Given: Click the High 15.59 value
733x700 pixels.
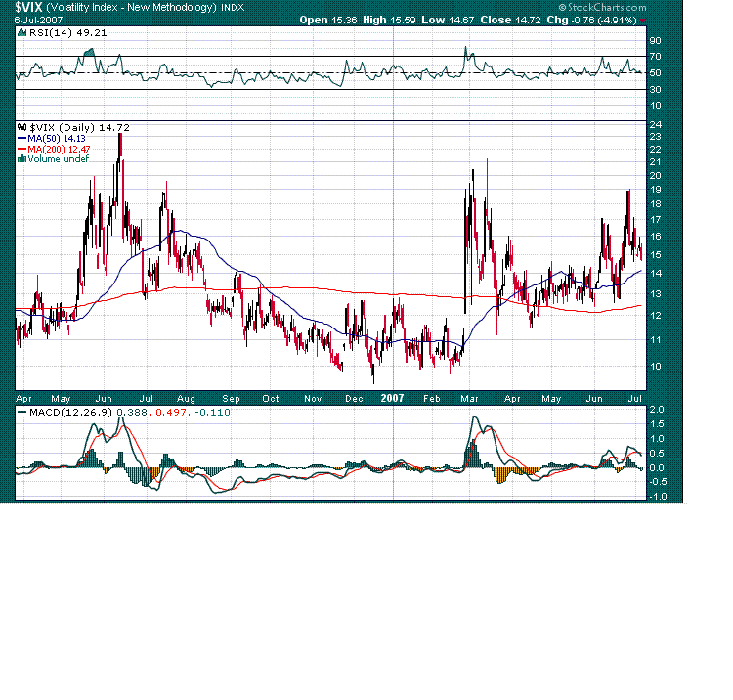Looking at the screenshot, I should click(389, 20).
